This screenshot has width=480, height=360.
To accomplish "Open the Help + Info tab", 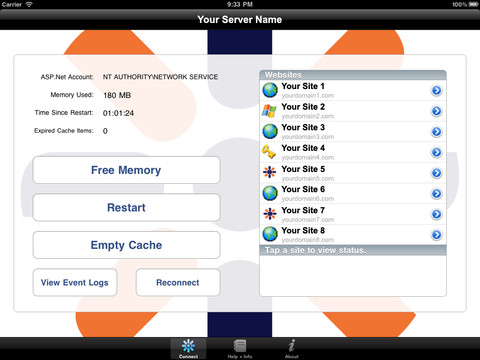I will click(240, 349).
